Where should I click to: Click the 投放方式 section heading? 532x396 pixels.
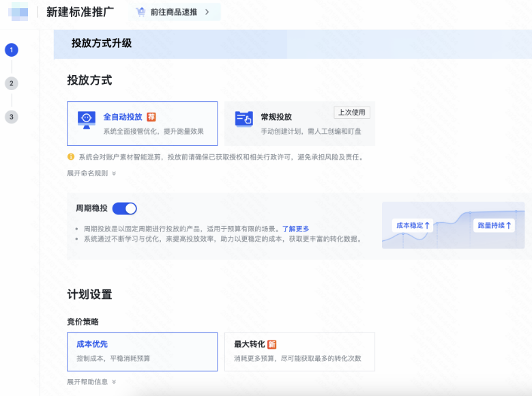click(x=89, y=80)
